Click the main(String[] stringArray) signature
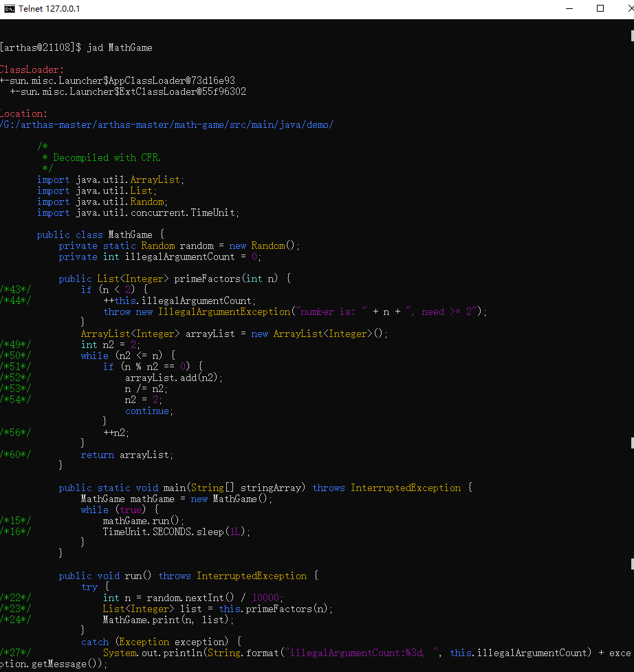This screenshot has width=634, height=672. click(x=265, y=488)
